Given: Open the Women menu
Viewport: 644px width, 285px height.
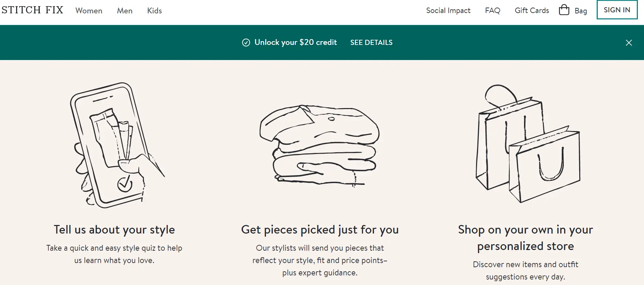Looking at the screenshot, I should pyautogui.click(x=89, y=11).
